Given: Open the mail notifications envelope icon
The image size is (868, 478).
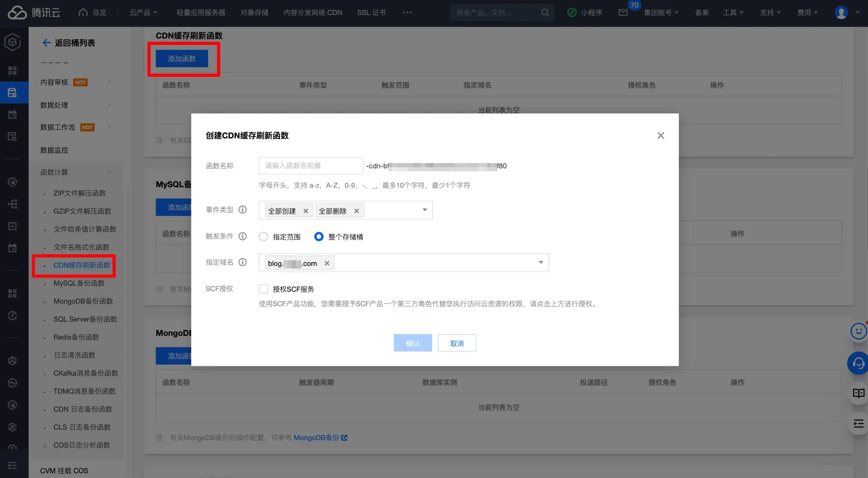Looking at the screenshot, I should tap(623, 13).
